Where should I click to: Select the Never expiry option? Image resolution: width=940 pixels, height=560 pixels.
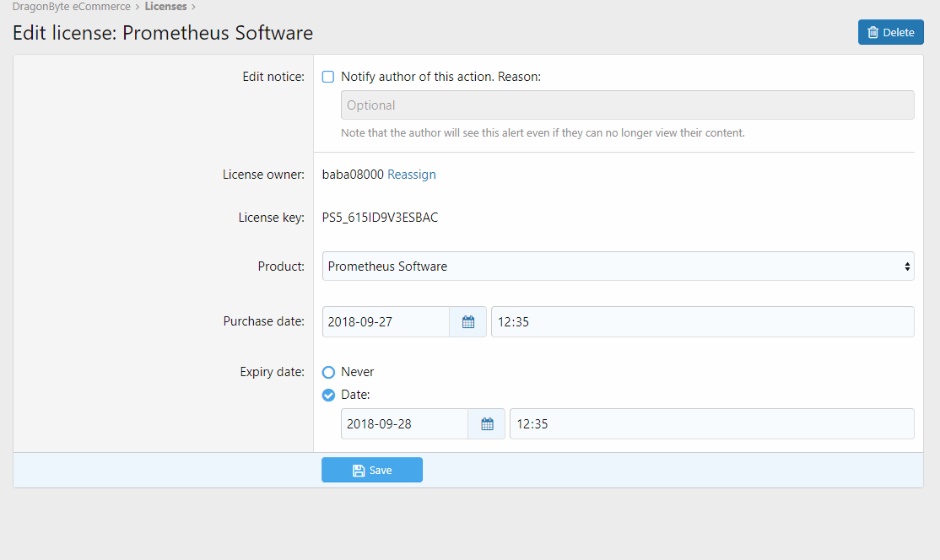pos(329,372)
